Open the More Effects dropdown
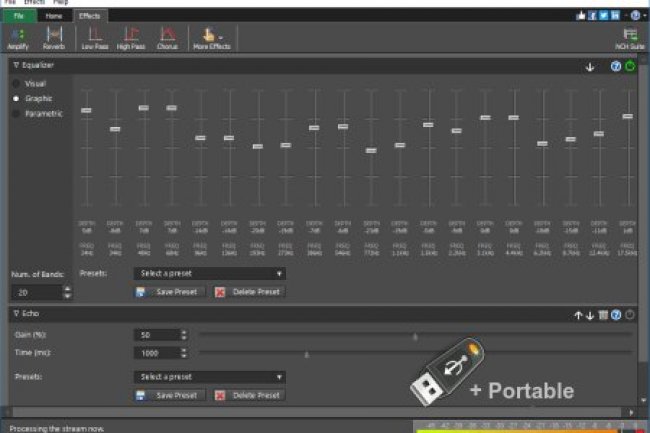The image size is (650, 433). coord(211,37)
